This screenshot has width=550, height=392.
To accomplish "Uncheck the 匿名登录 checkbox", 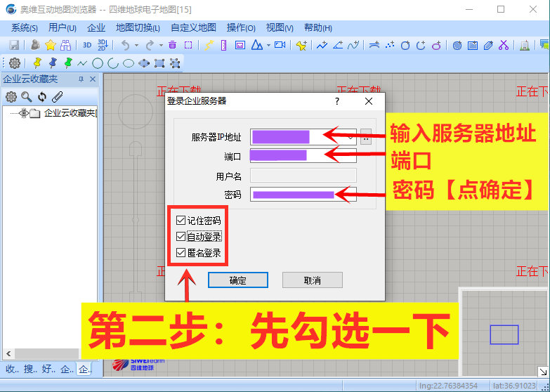I will click(x=181, y=253).
